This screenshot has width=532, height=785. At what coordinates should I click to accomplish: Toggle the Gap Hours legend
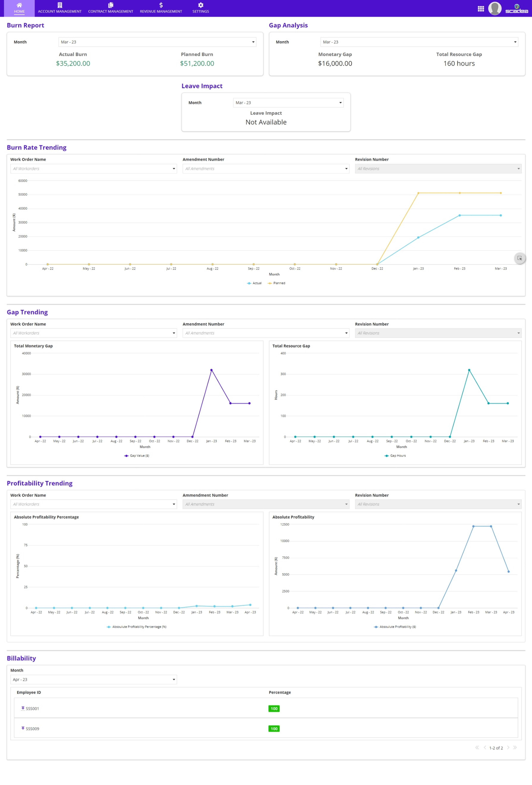click(395, 456)
